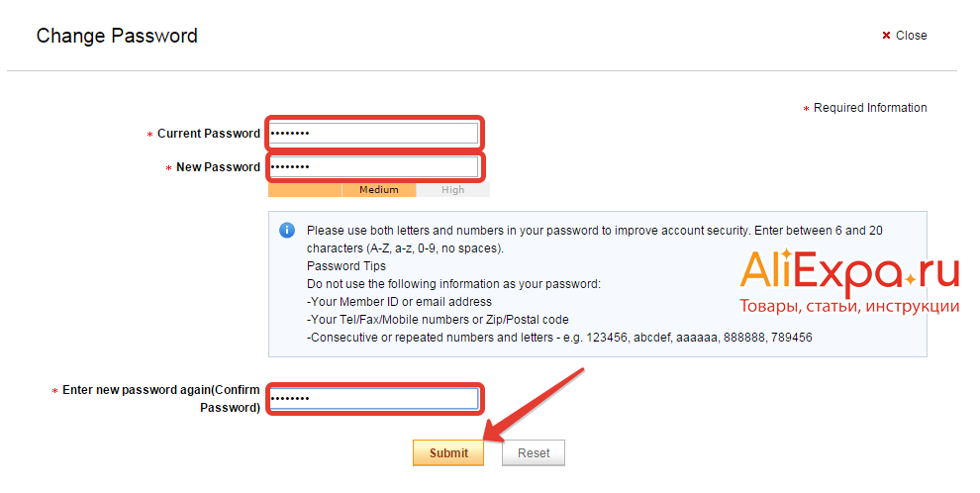Click the New Password label
The height and width of the screenshot is (493, 980).
click(x=218, y=167)
